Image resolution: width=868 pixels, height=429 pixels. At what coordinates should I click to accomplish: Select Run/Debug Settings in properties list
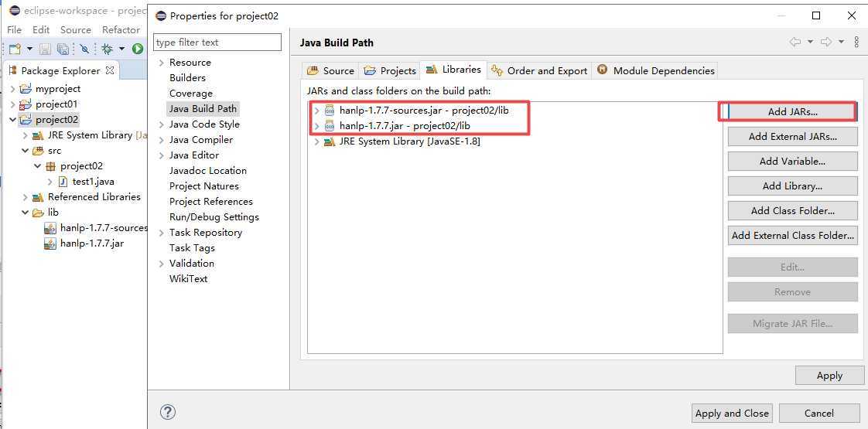(214, 217)
